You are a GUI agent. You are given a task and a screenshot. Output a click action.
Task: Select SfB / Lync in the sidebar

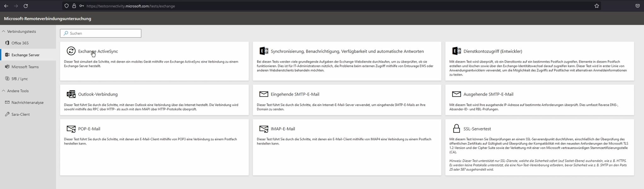pos(28,79)
